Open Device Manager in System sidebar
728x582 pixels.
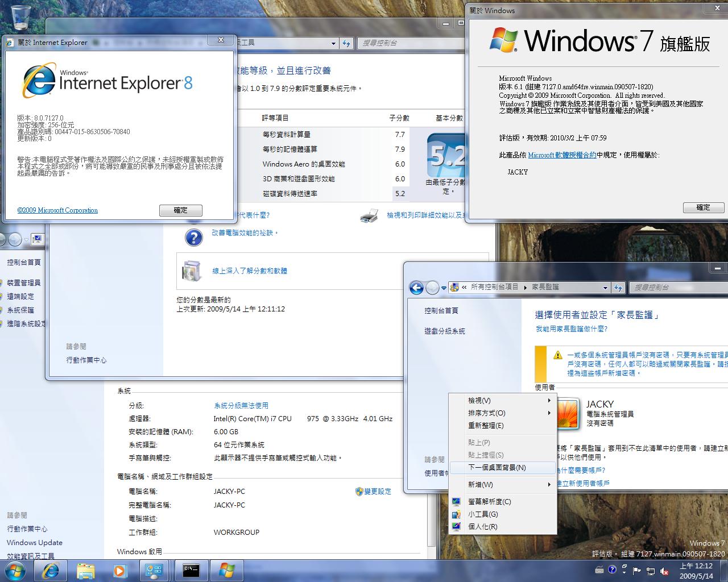pos(24,283)
